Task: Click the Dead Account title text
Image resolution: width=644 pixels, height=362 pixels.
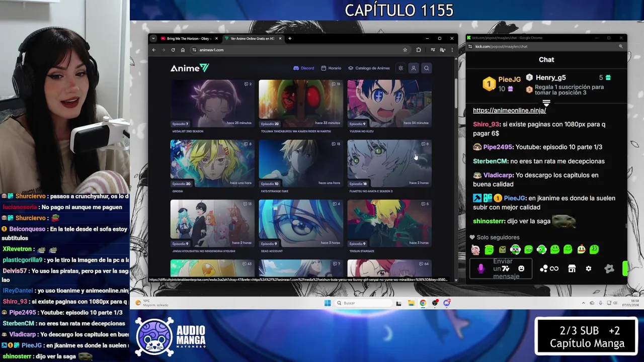Action: point(272,251)
